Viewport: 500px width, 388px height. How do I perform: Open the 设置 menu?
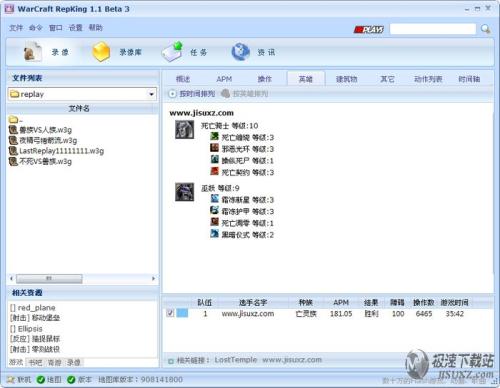tap(75, 27)
